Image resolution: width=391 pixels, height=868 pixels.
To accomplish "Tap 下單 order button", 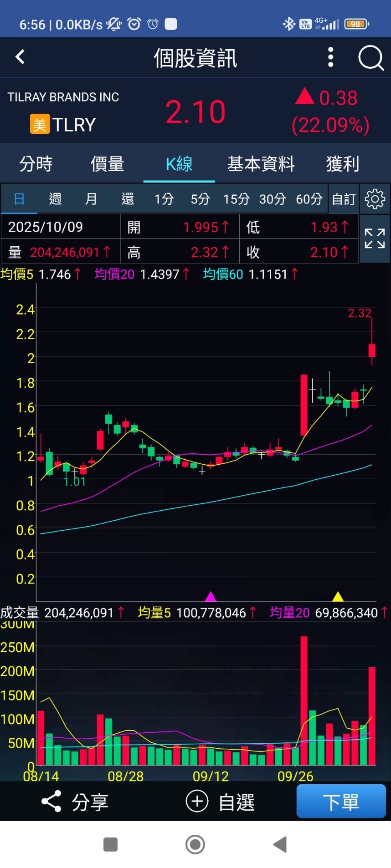I will (x=341, y=801).
